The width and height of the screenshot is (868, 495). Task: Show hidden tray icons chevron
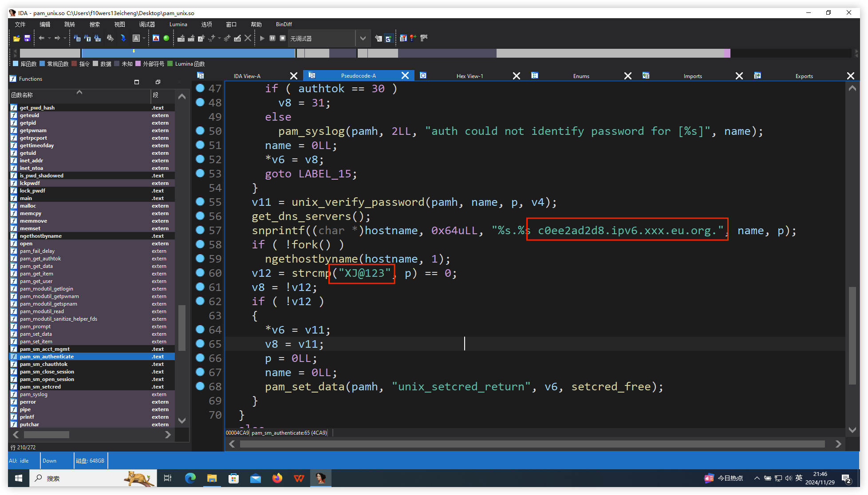pyautogui.click(x=757, y=478)
